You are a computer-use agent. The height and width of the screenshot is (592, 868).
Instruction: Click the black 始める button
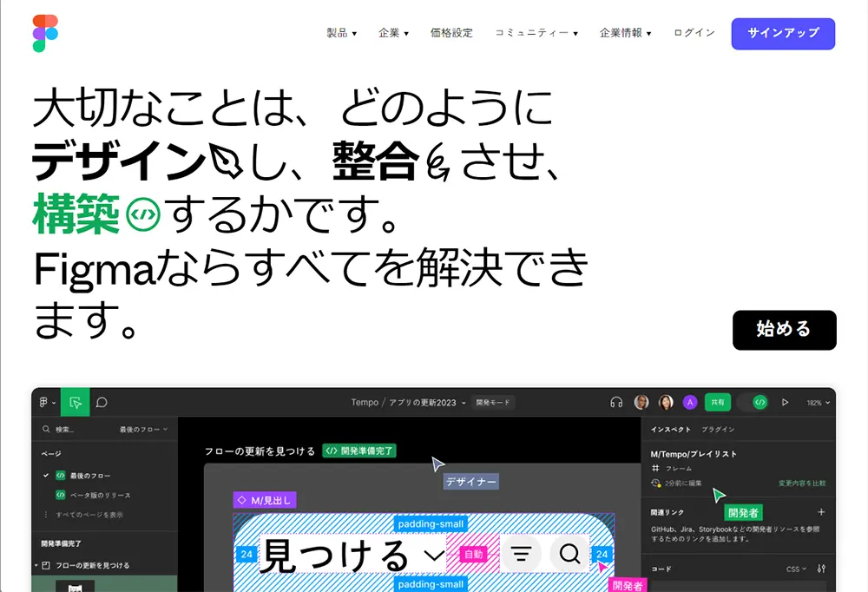tap(785, 330)
